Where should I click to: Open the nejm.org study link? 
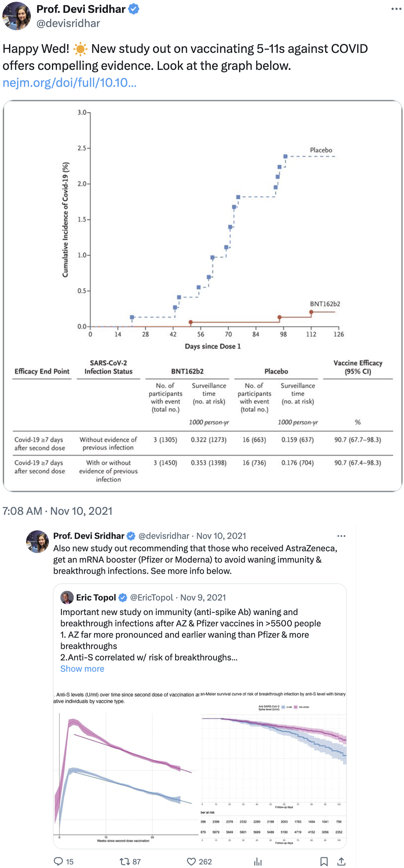coord(69,83)
